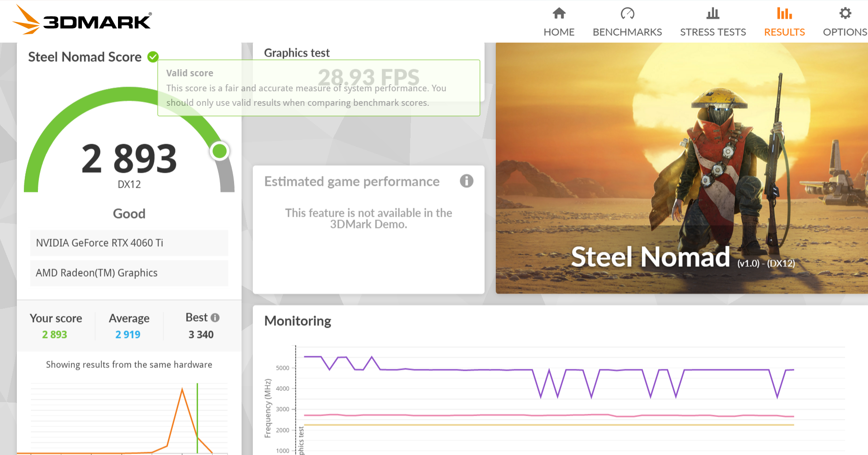The height and width of the screenshot is (455, 868).
Task: Click the Steel Nomad Score heading
Action: click(x=85, y=57)
